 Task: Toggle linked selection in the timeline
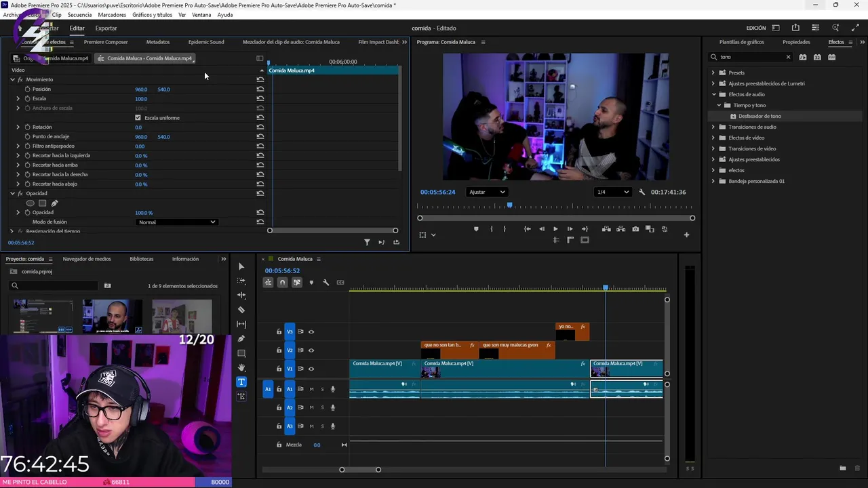(296, 282)
